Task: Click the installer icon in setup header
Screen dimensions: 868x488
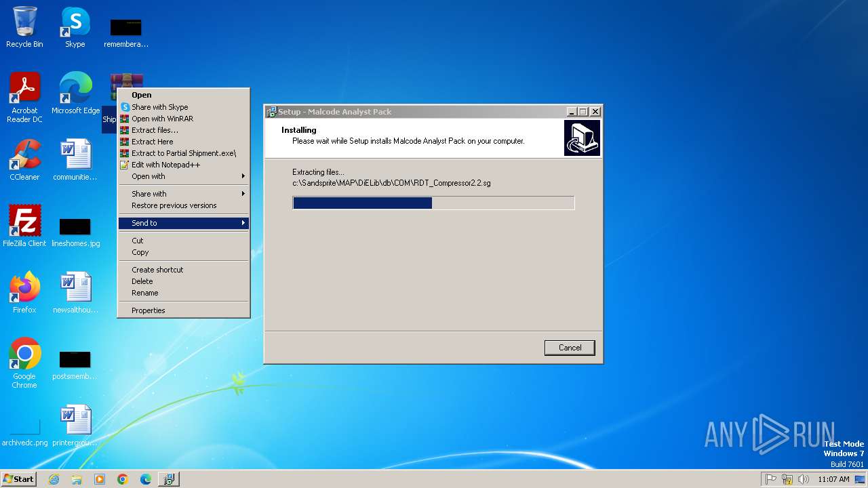Action: 582,138
